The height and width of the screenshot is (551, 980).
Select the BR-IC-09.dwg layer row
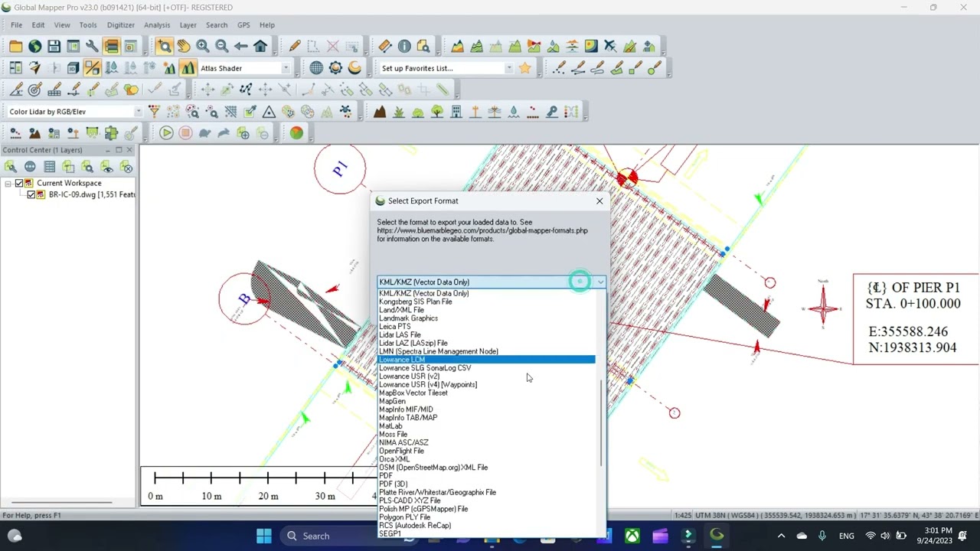pos(91,195)
